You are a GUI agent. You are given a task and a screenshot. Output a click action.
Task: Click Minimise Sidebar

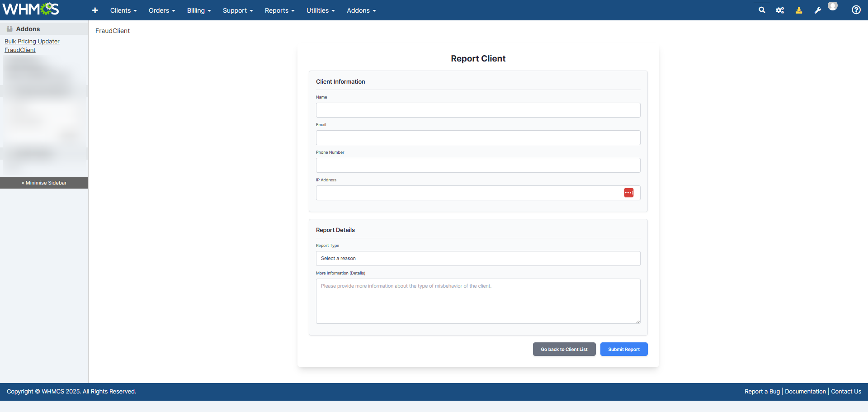pos(44,183)
